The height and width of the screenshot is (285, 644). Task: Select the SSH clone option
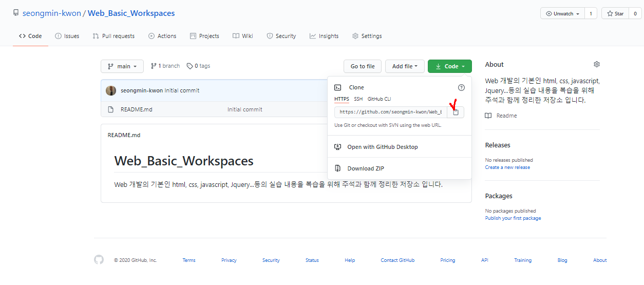click(358, 99)
